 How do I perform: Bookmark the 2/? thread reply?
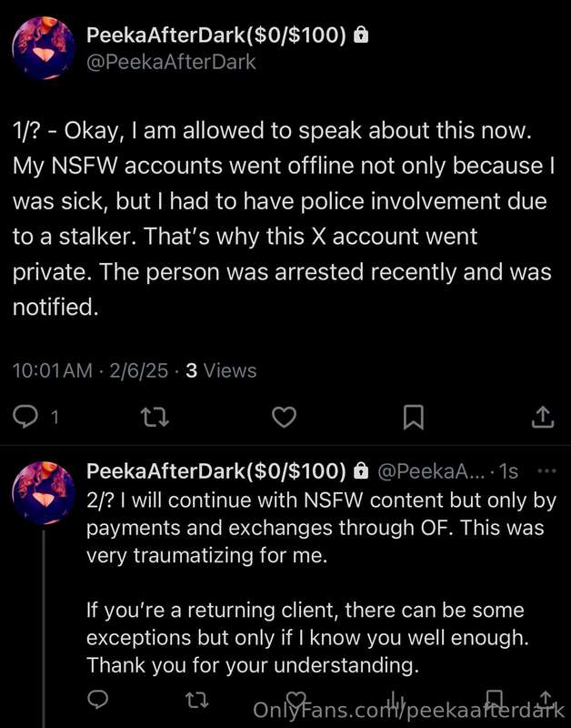pos(494,699)
